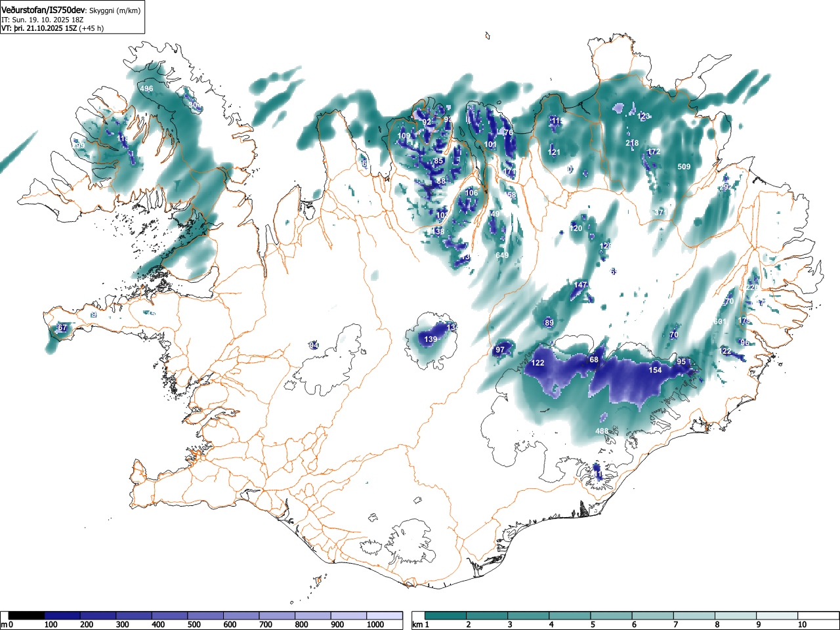This screenshot has height=630, width=840.
Task: Click the 147 visibility value
Action: 580,285
